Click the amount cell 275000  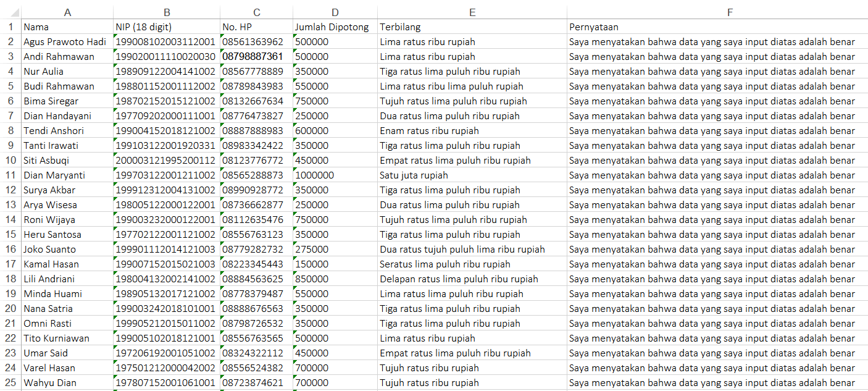click(335, 250)
